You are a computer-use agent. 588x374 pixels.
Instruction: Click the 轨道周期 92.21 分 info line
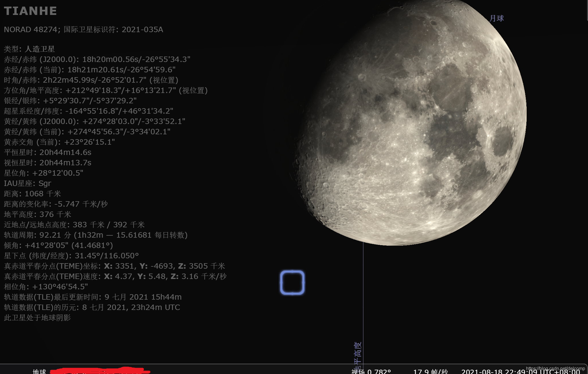pos(95,235)
